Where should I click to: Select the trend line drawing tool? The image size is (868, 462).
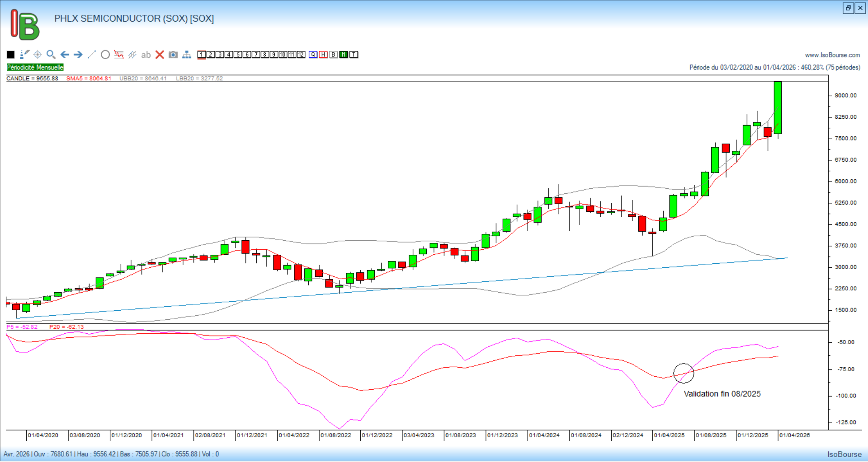92,55
